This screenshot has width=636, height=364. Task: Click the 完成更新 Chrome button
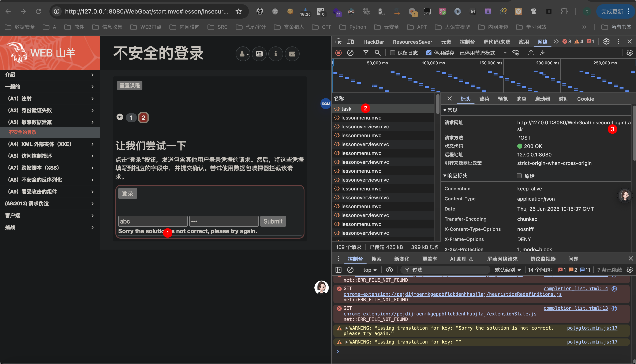tap(615, 11)
